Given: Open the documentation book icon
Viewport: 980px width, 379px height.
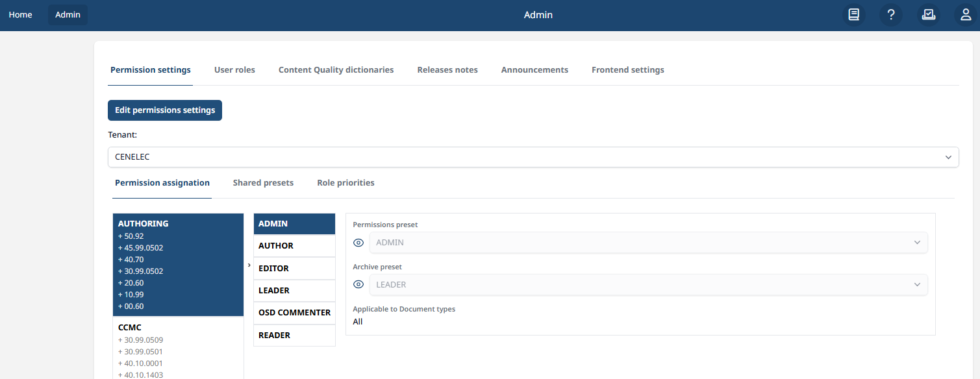Looking at the screenshot, I should pyautogui.click(x=853, y=15).
